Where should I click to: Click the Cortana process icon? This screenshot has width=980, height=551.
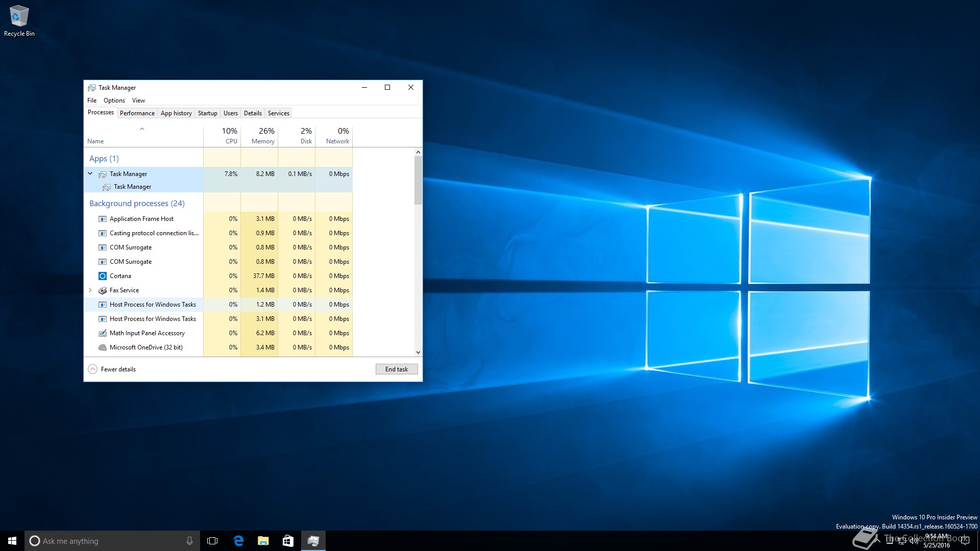[x=103, y=276]
